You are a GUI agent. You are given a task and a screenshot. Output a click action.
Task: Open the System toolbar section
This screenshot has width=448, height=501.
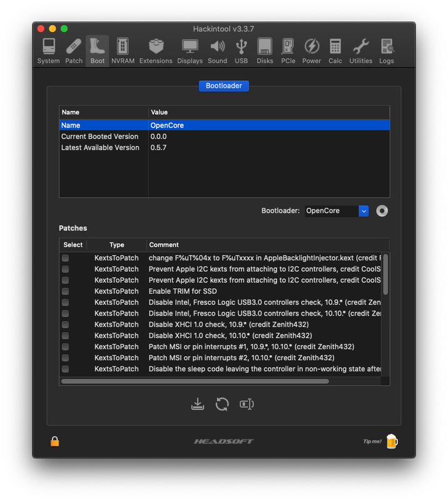(49, 51)
